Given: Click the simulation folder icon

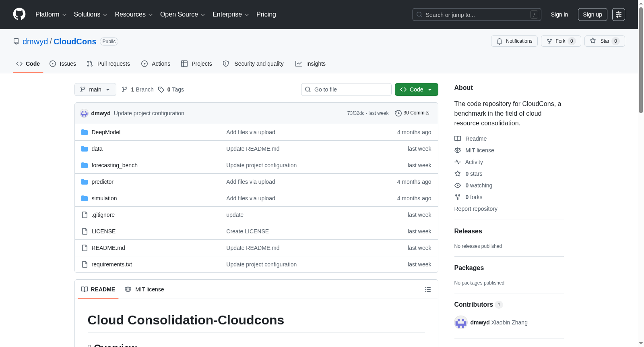Looking at the screenshot, I should tap(85, 198).
